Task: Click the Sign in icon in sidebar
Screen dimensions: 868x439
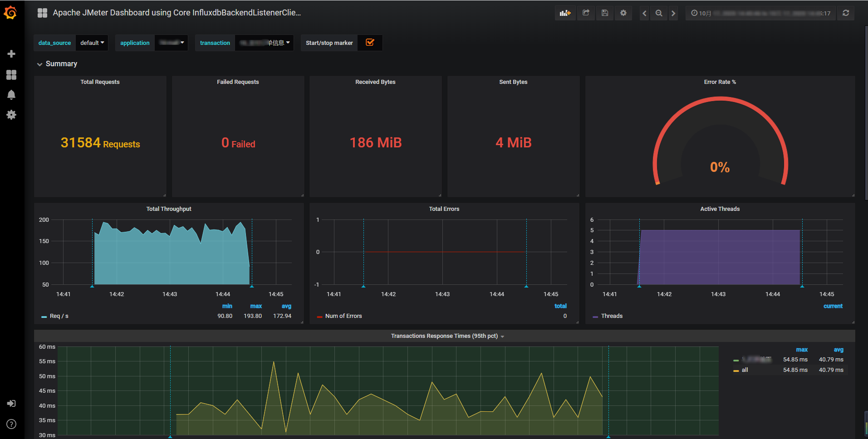Action: click(x=11, y=404)
